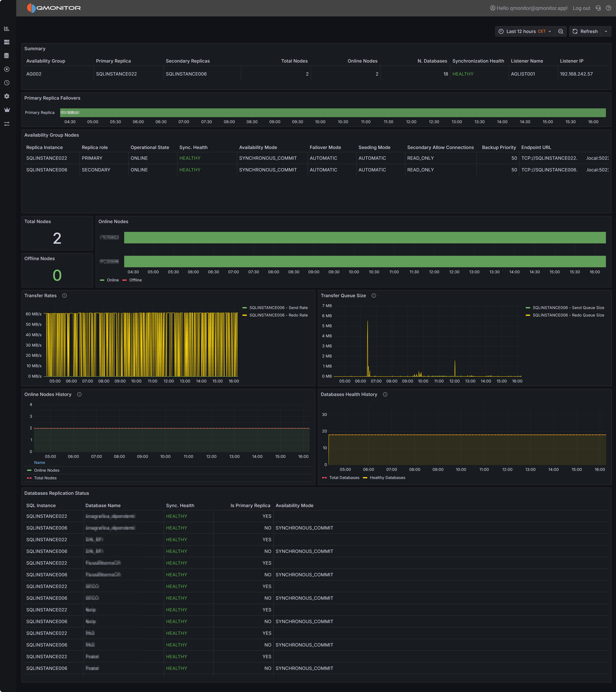Image resolution: width=616 pixels, height=692 pixels.
Task: Open the bar chart dashboards sidebar icon
Action: (7, 28)
